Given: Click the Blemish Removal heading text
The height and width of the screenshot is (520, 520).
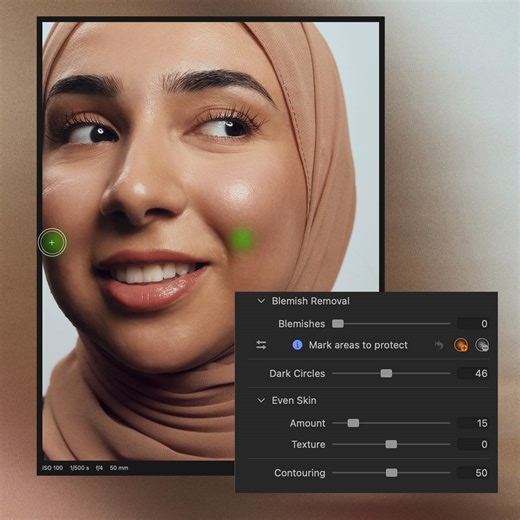Looking at the screenshot, I should click(x=311, y=301).
